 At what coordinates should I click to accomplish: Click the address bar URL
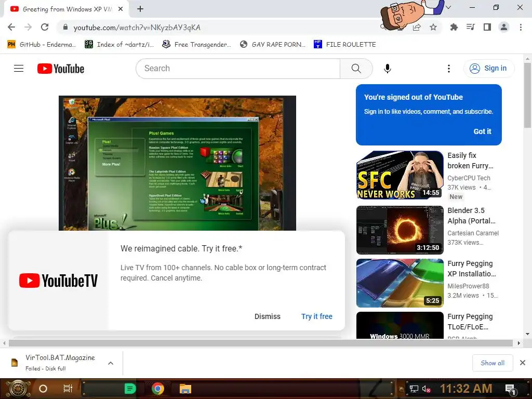pos(137,28)
